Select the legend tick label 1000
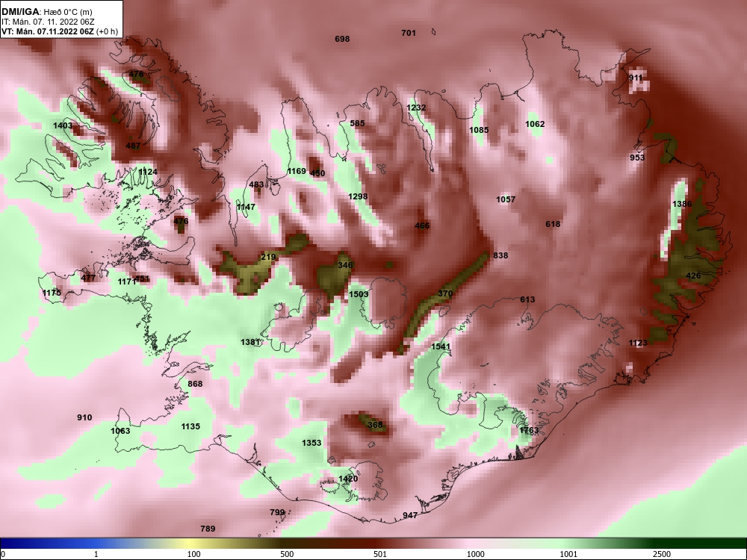 tap(475, 554)
